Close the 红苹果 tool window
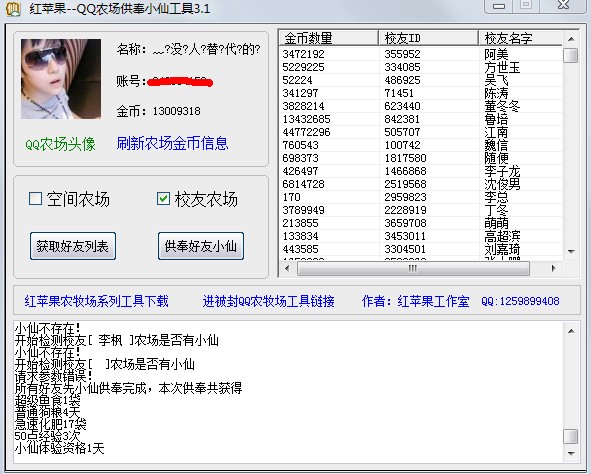The height and width of the screenshot is (474, 591). 563,5
